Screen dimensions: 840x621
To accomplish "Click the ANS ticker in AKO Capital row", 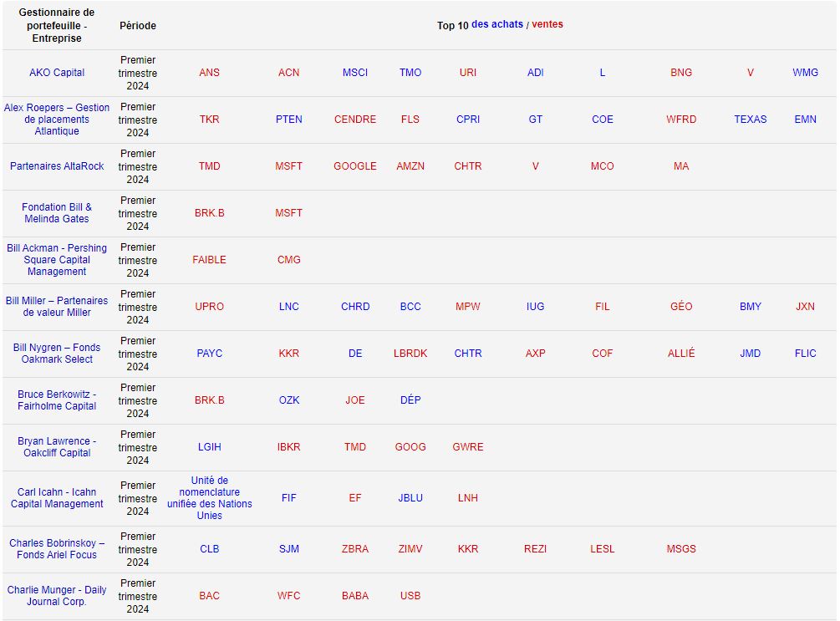I will [x=209, y=73].
